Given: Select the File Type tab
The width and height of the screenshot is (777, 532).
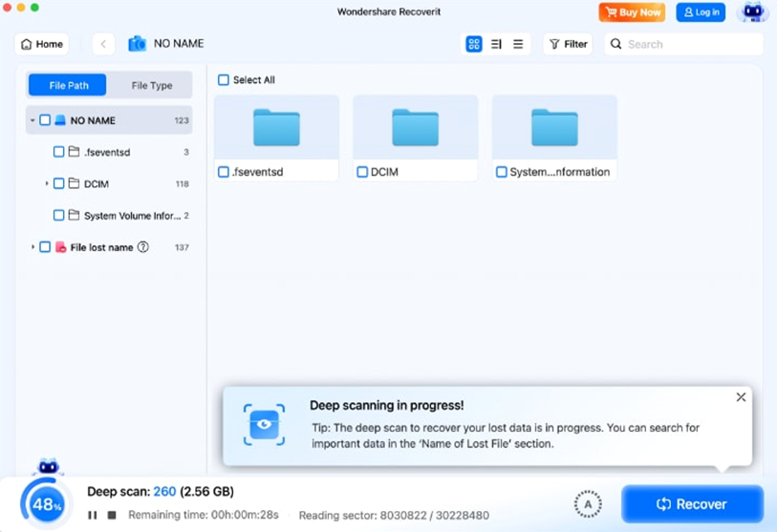Looking at the screenshot, I should (152, 85).
